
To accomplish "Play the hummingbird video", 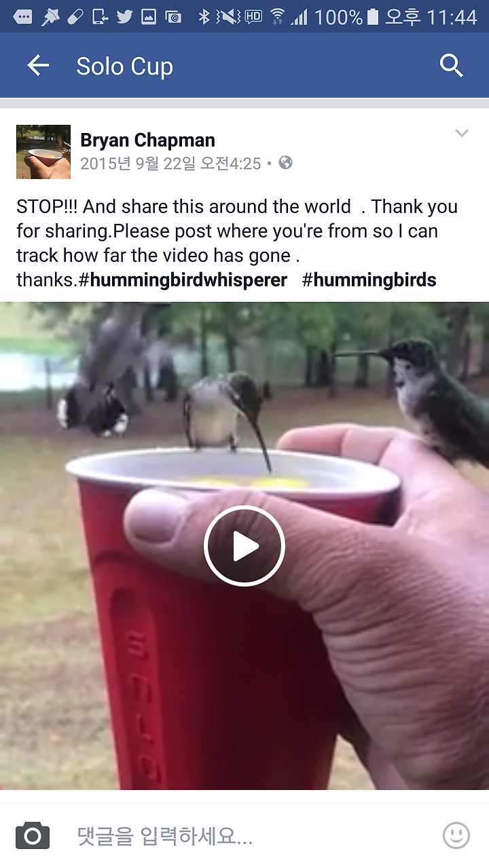I will pyautogui.click(x=244, y=546).
